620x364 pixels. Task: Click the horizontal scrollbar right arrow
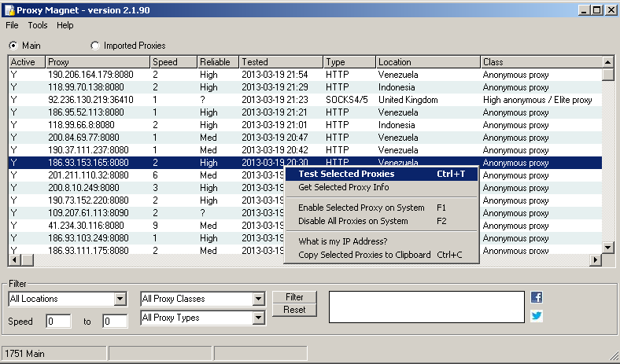tap(596, 260)
